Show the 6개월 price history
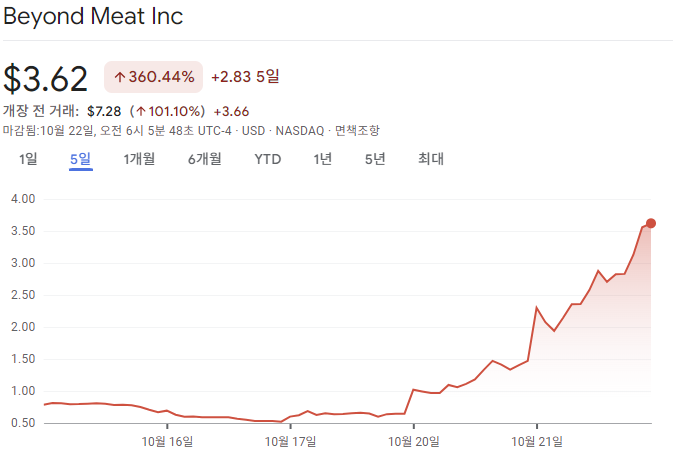673x462 pixels. click(204, 159)
